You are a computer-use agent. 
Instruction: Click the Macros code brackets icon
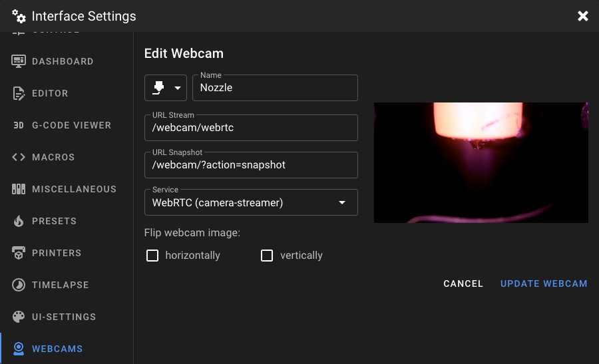(x=19, y=157)
